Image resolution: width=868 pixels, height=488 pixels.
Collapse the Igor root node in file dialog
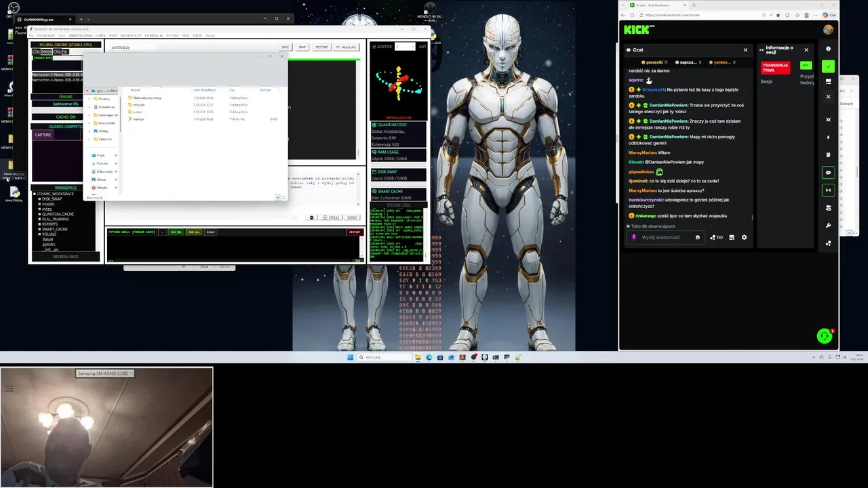pos(87,91)
